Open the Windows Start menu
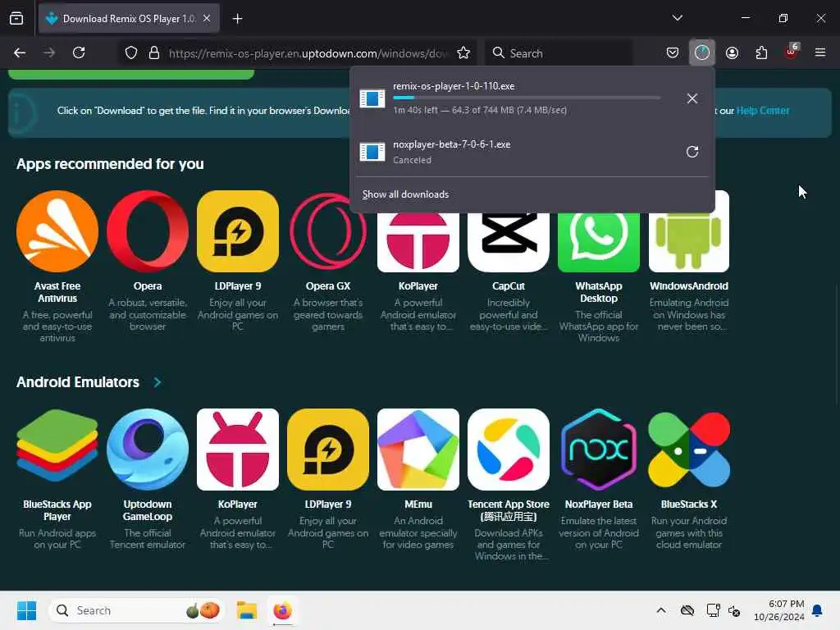Image resolution: width=840 pixels, height=630 pixels. [x=26, y=610]
